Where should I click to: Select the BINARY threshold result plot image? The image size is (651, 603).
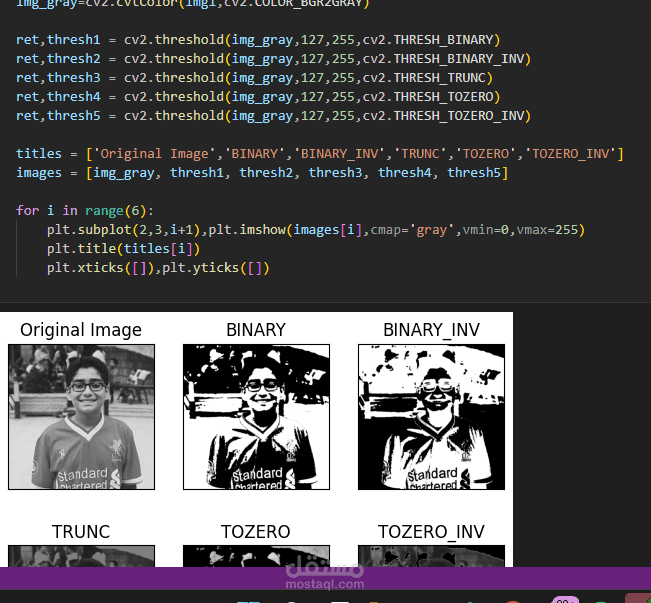click(x=256, y=417)
